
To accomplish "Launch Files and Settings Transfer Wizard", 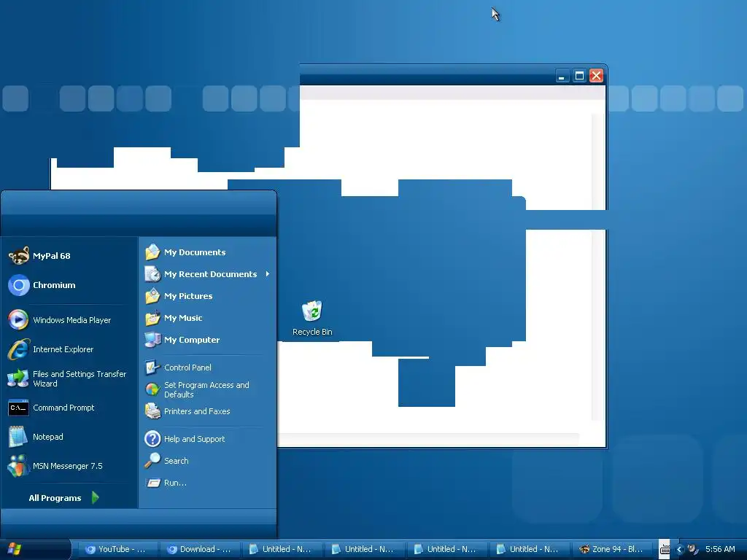I will pos(69,378).
